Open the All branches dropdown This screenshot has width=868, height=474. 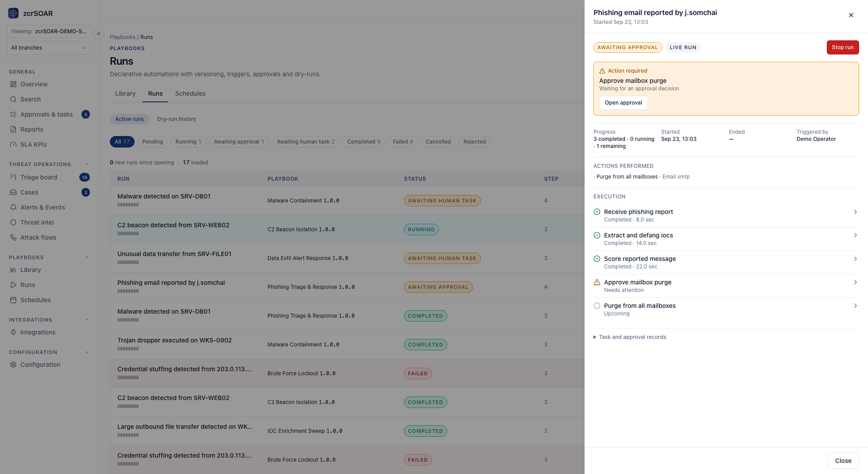[x=49, y=48]
